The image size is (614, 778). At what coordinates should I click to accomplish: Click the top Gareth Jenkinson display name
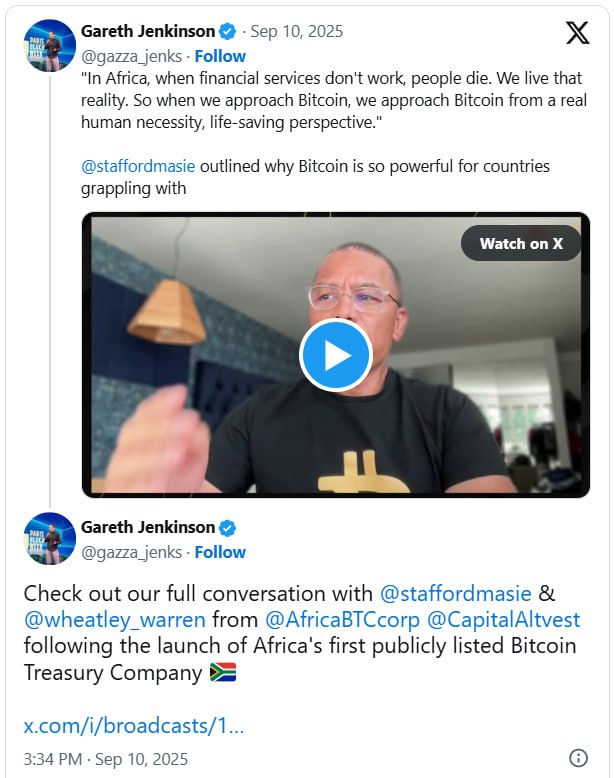coord(147,31)
